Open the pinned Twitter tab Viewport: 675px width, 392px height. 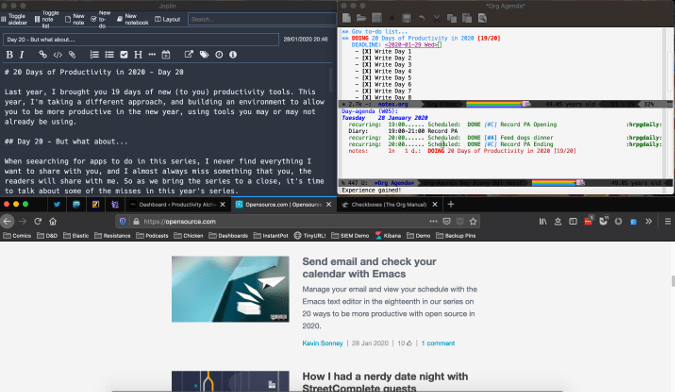coord(57,204)
